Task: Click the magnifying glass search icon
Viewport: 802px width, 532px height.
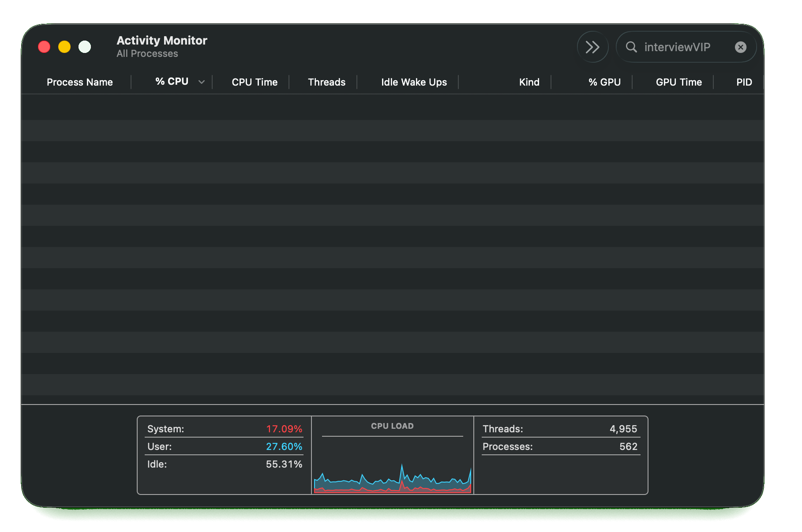Action: (631, 47)
